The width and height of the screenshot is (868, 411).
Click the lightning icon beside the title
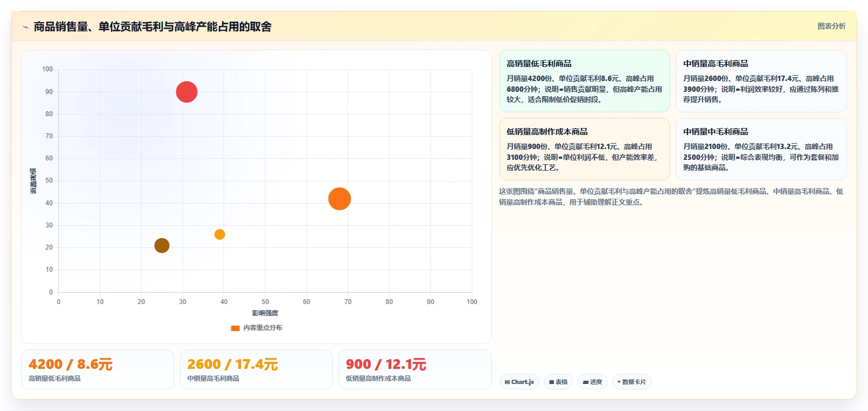(x=25, y=27)
